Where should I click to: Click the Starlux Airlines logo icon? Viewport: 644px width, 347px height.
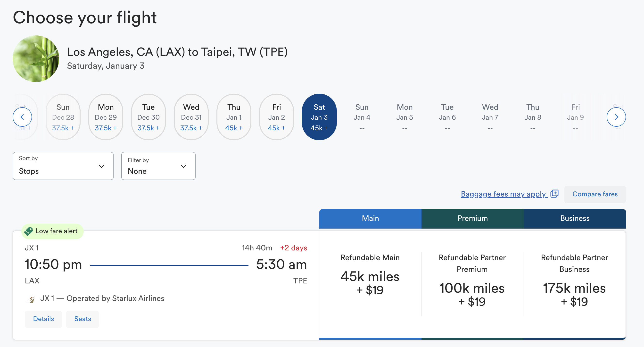click(x=32, y=298)
